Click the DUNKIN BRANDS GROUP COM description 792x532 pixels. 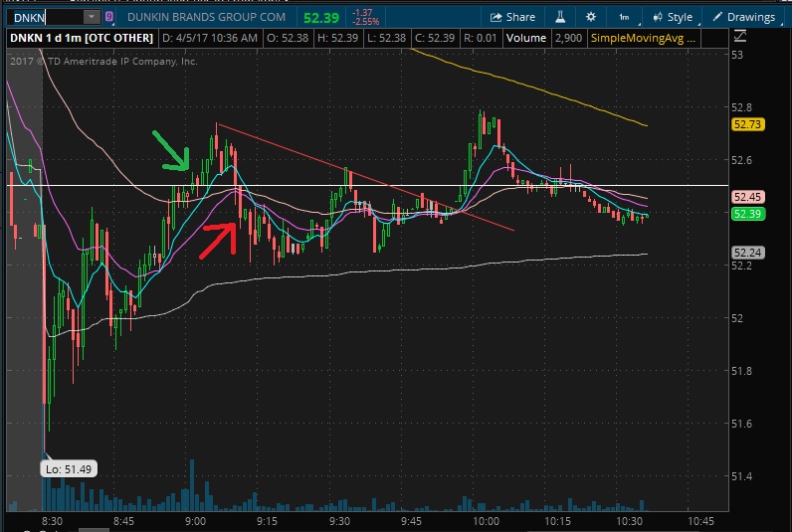click(206, 17)
